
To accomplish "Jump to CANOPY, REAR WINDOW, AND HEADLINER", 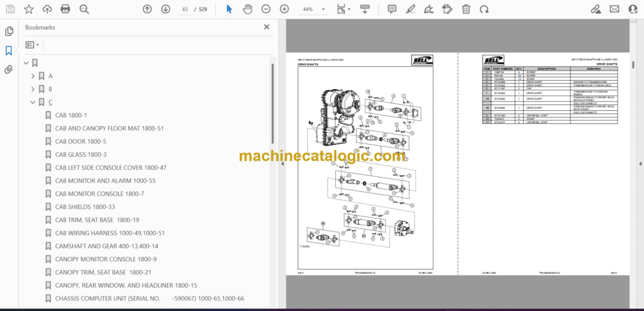I will point(126,285).
